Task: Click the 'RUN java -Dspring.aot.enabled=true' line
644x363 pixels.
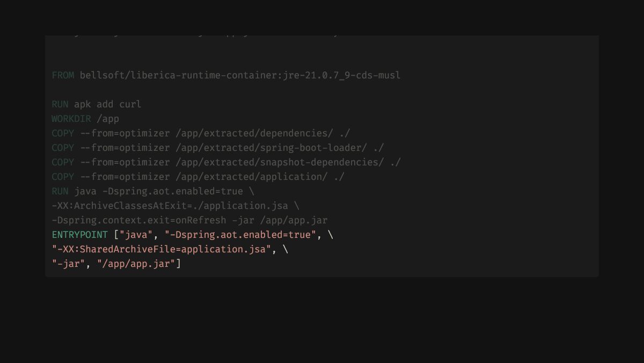Action: (153, 191)
